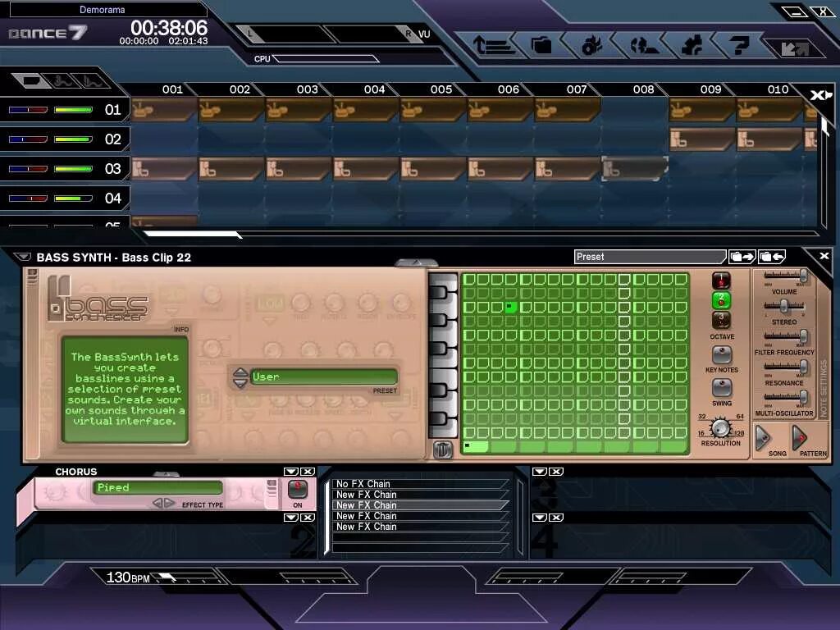840x630 pixels.
Task: Select track 02 row label
Action: coord(112,139)
